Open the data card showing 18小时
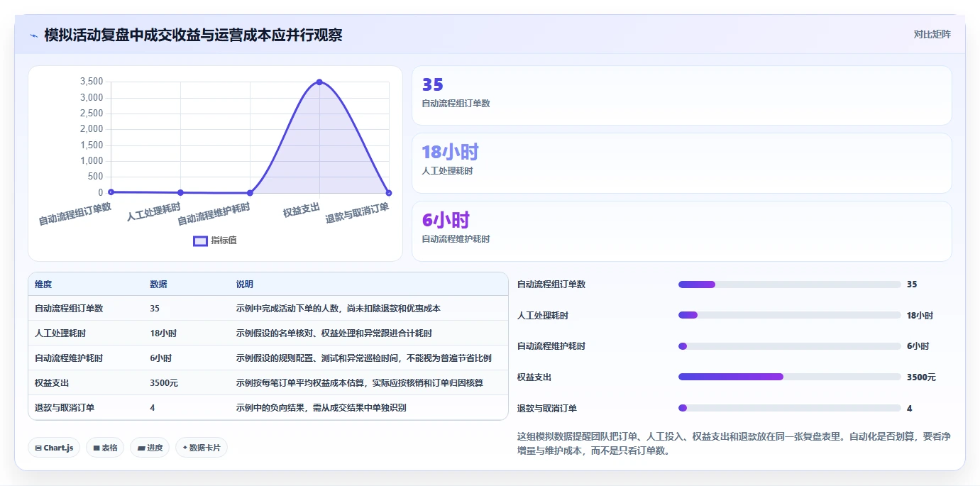The image size is (980, 486). pos(681,163)
